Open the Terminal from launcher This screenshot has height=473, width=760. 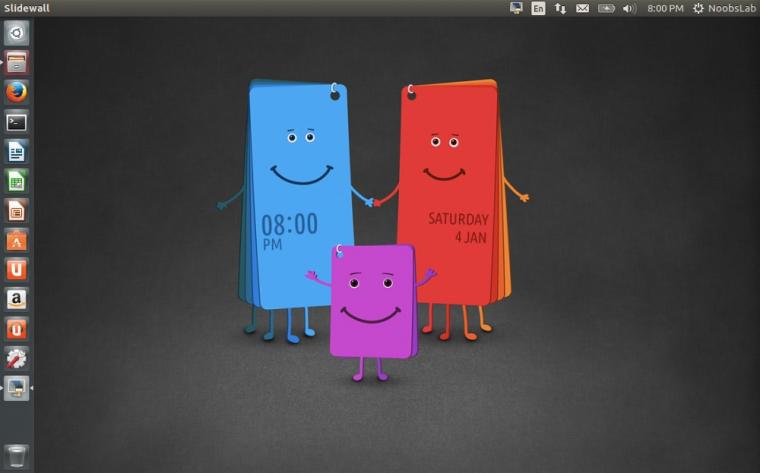pos(16,122)
